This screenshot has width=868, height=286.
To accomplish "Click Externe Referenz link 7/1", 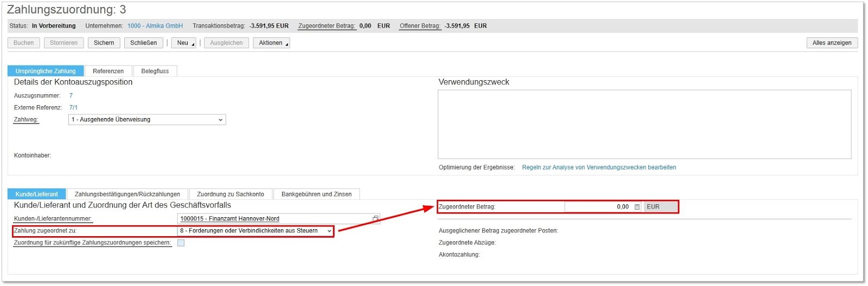I will 73,108.
